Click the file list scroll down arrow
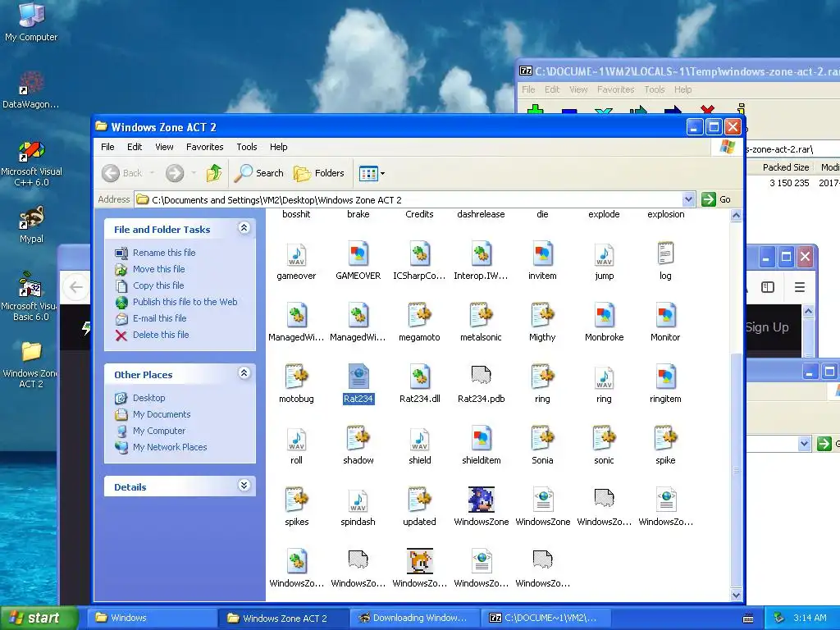The width and height of the screenshot is (840, 630). [736, 596]
